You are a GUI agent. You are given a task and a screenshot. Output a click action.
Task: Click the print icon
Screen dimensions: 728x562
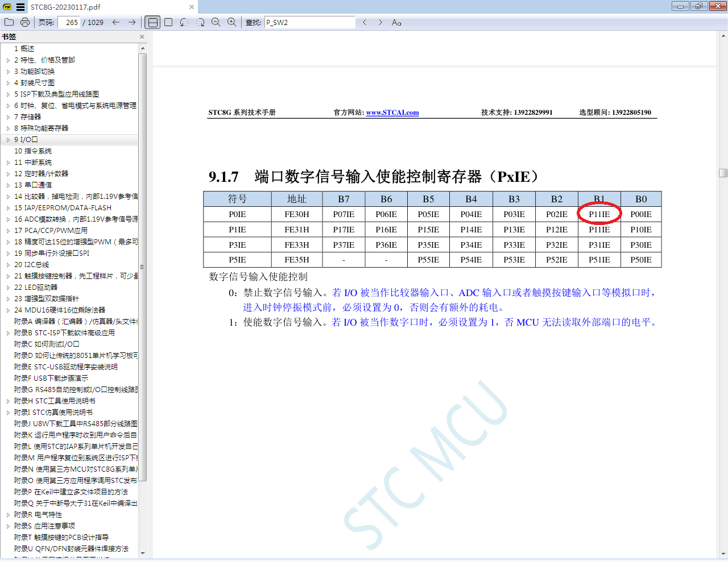(25, 22)
